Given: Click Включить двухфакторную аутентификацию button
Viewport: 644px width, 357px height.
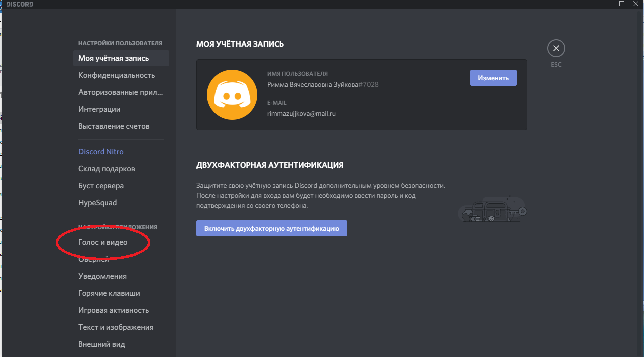Looking at the screenshot, I should [272, 228].
